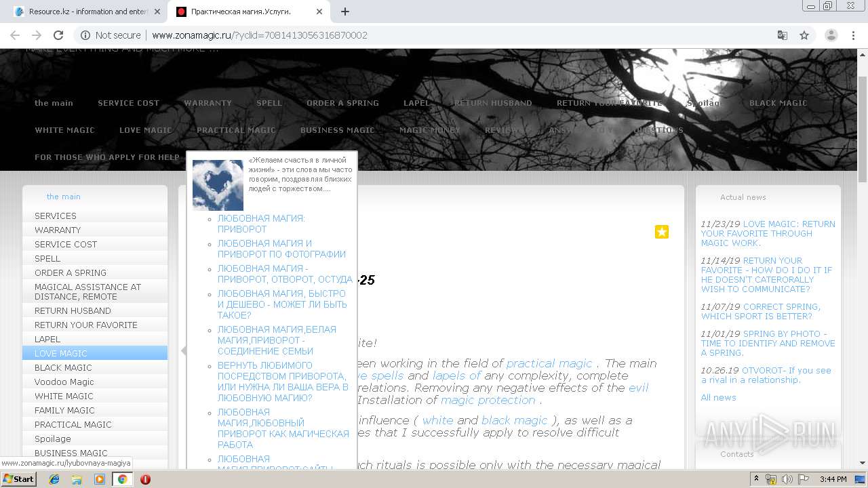Close the Практическая магия tab
The height and width of the screenshot is (488, 868).
(x=319, y=12)
